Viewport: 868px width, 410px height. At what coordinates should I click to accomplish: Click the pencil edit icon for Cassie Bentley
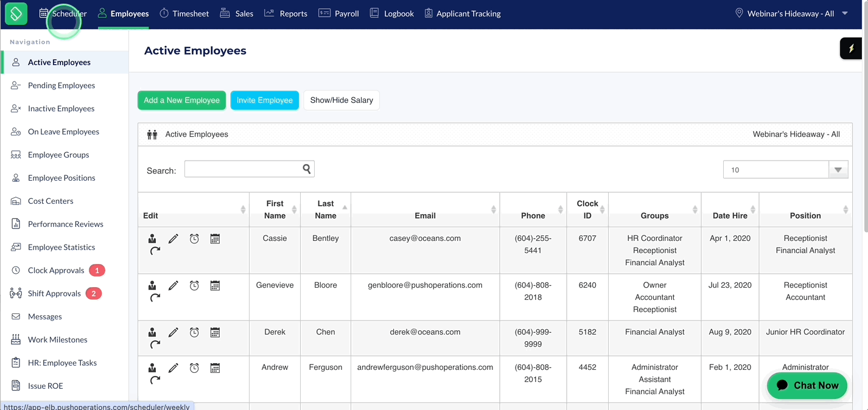tap(173, 239)
